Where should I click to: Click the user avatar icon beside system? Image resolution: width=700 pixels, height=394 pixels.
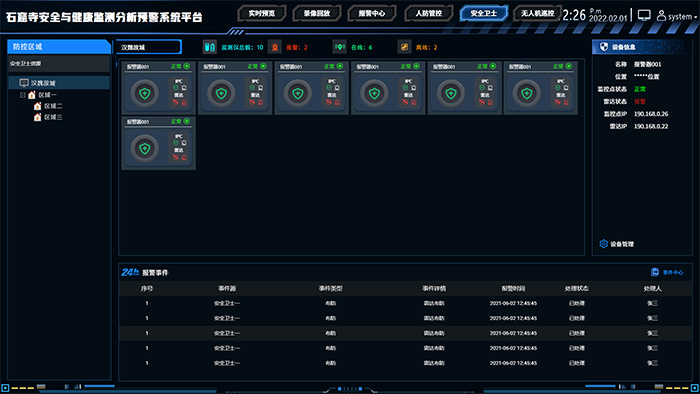coord(661,16)
